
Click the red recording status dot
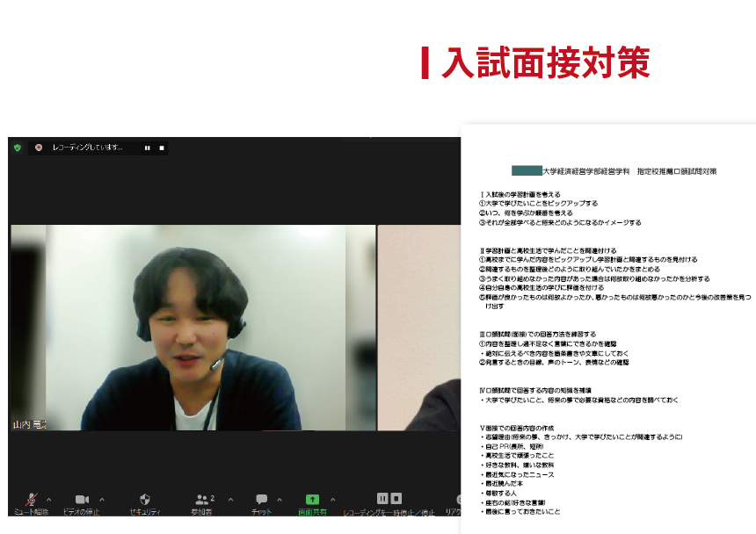click(40, 148)
